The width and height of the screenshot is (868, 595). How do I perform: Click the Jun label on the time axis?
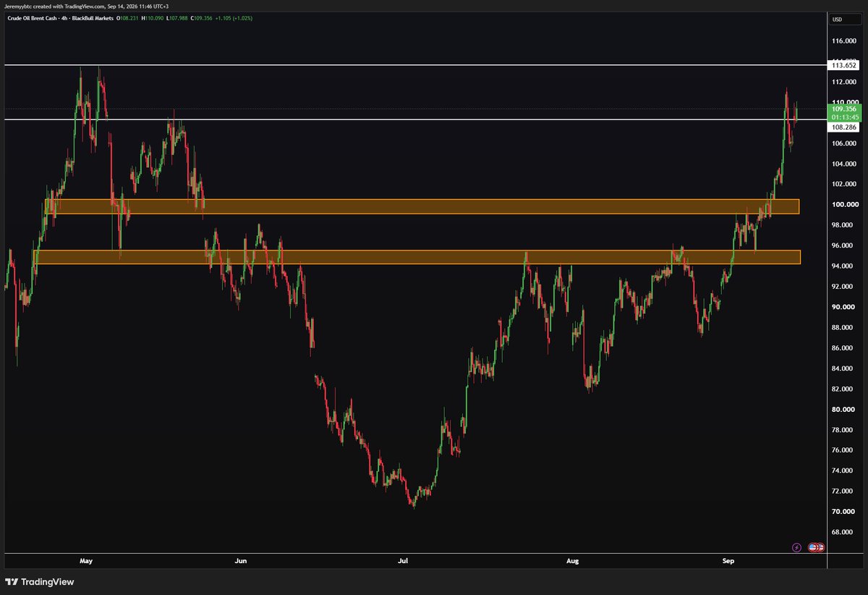(241, 560)
